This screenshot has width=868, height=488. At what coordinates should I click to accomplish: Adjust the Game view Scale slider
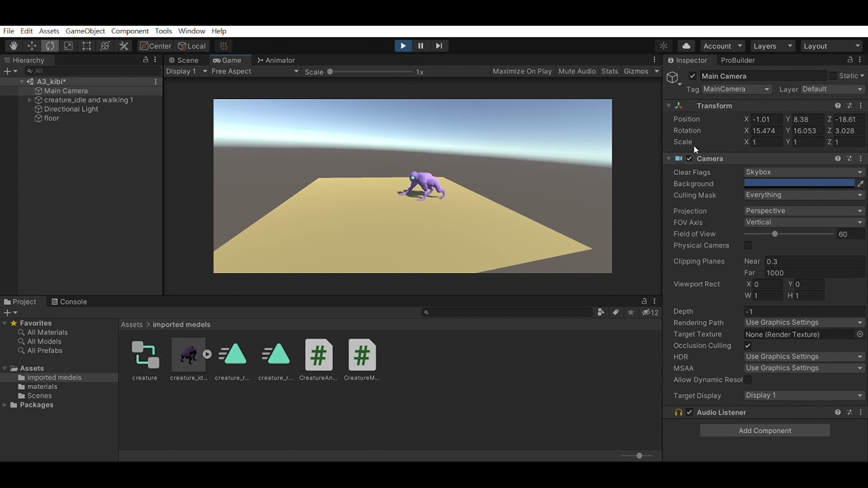click(370, 72)
